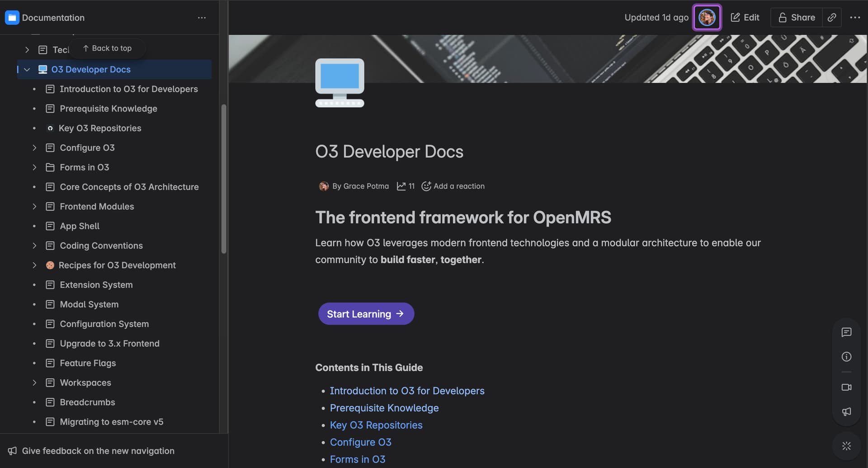Click the Edit button
Screen dimensions: 868x468
click(745, 18)
